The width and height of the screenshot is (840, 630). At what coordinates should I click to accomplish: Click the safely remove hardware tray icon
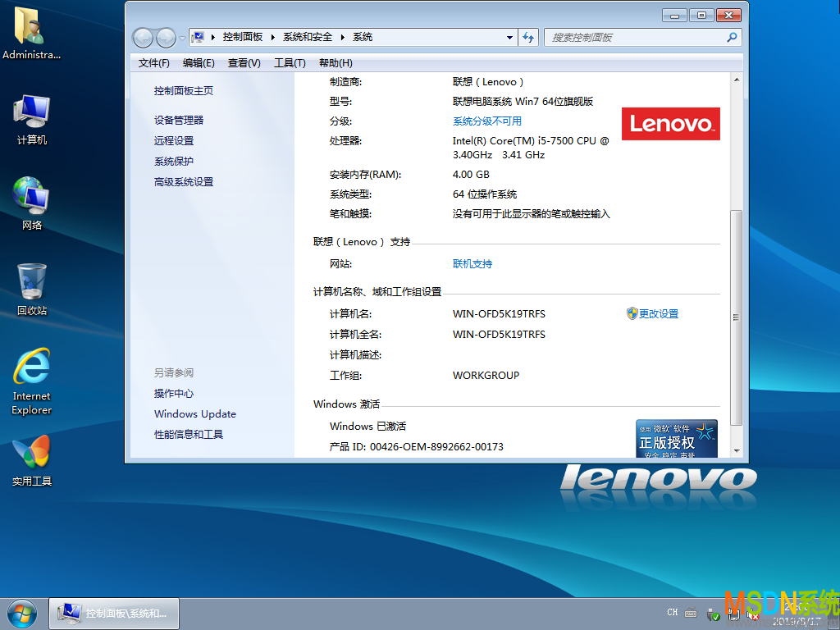714,614
